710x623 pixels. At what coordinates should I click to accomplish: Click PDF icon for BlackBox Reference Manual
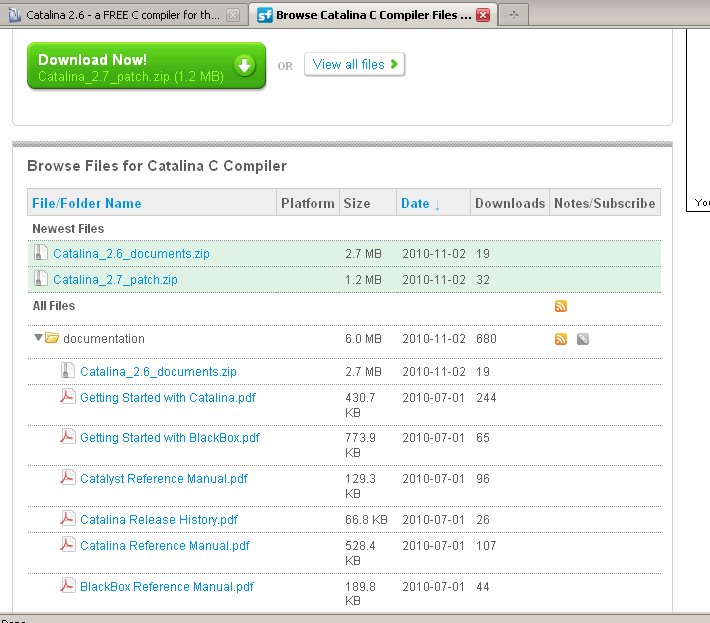[x=67, y=585]
